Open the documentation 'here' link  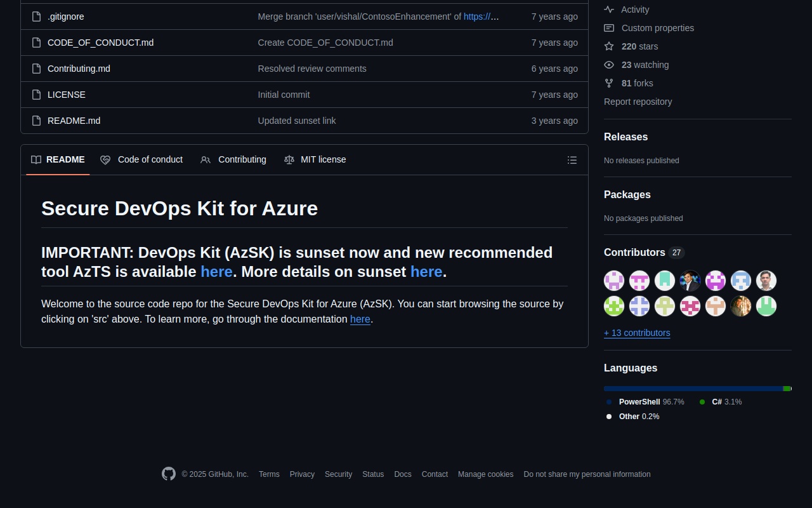(x=360, y=319)
